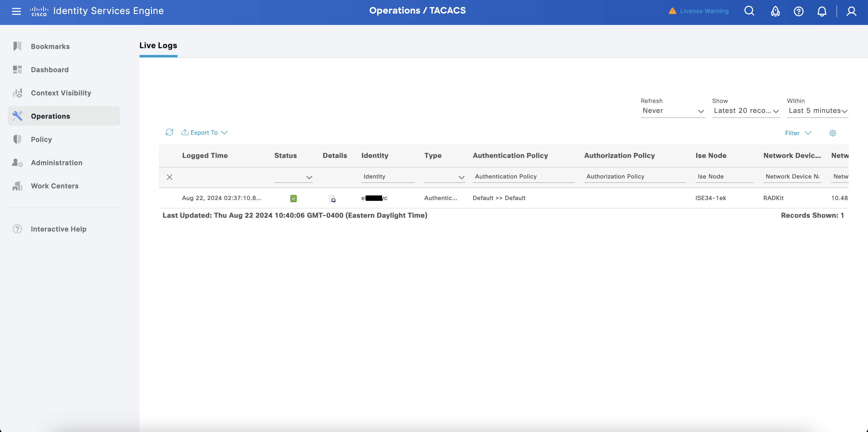
Task: Open the Status filter dropdown
Action: click(294, 177)
